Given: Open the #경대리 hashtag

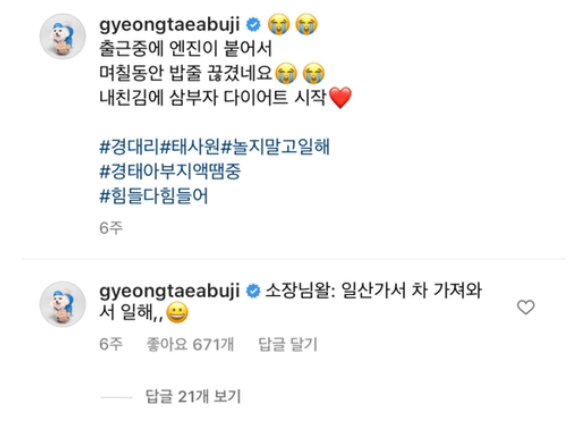Looking at the screenshot, I should point(129,147).
